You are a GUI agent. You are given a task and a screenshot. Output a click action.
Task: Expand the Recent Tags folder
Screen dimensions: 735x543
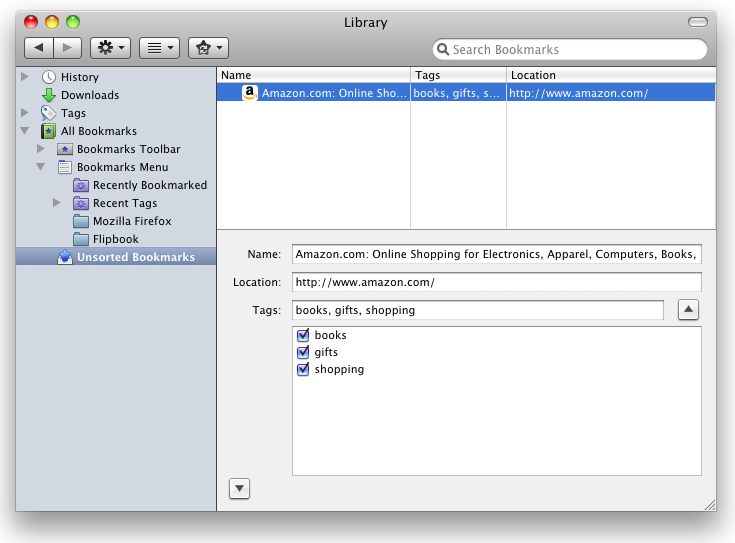(x=57, y=203)
